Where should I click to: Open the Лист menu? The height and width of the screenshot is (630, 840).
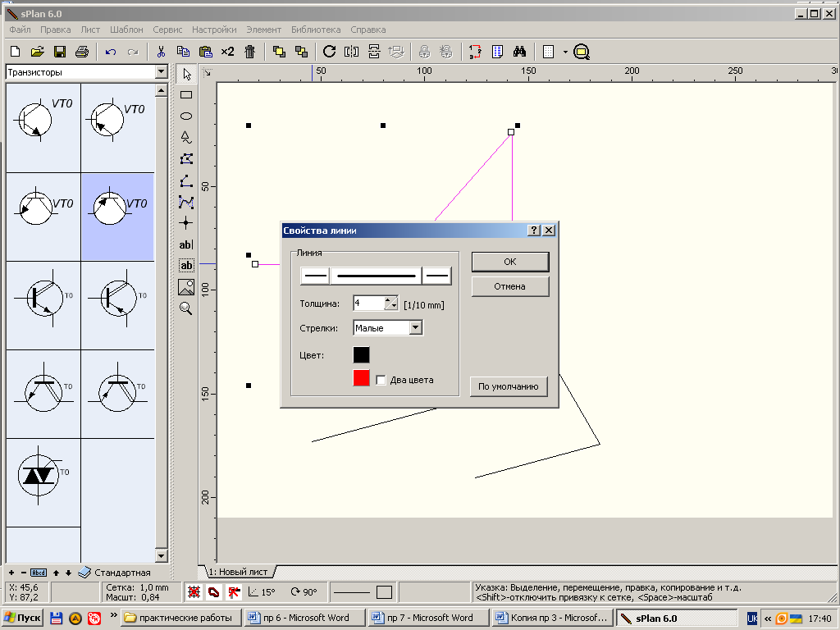(90, 30)
